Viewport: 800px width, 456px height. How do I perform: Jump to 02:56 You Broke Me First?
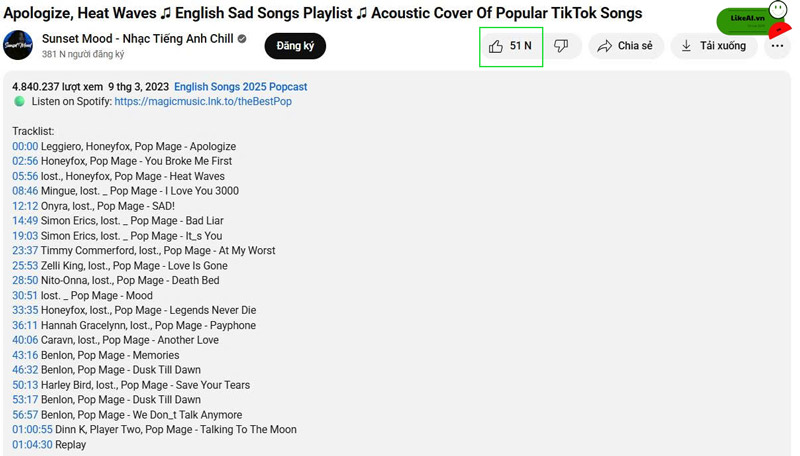tap(25, 161)
